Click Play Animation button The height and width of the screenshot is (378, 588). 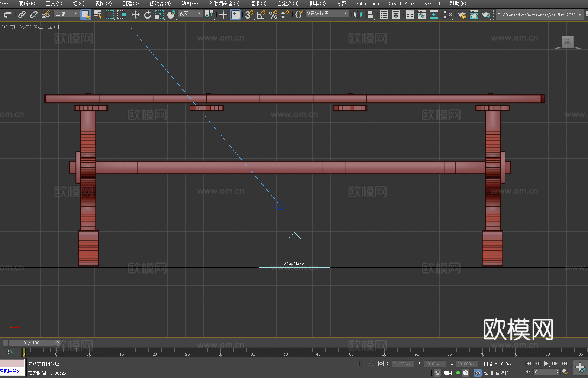[x=546, y=364]
